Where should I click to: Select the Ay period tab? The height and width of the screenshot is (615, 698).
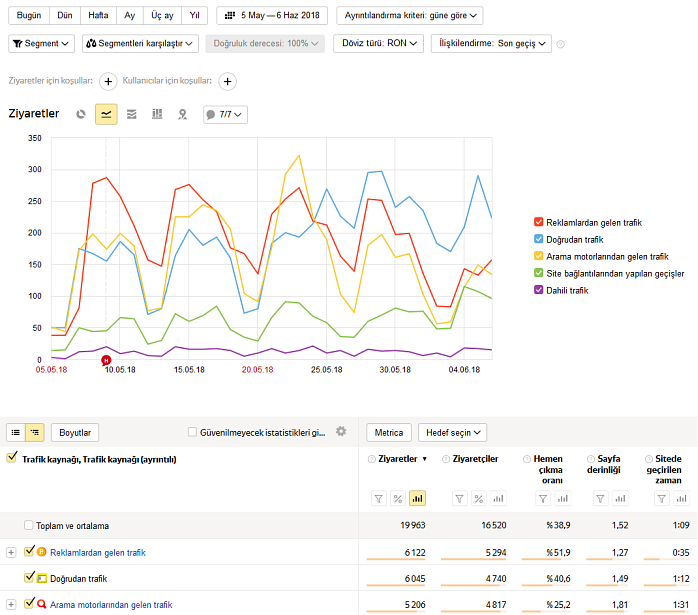point(130,16)
